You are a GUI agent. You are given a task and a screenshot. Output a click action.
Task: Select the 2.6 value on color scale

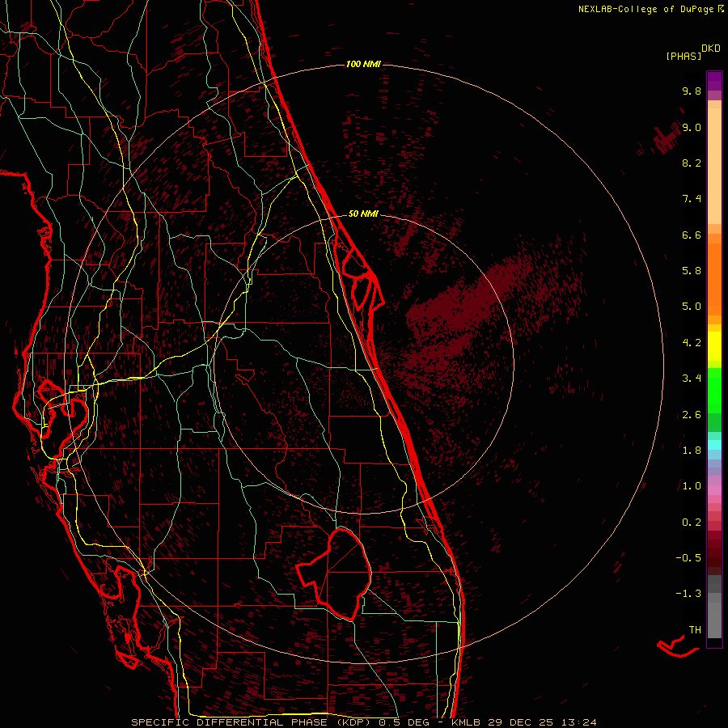click(692, 415)
